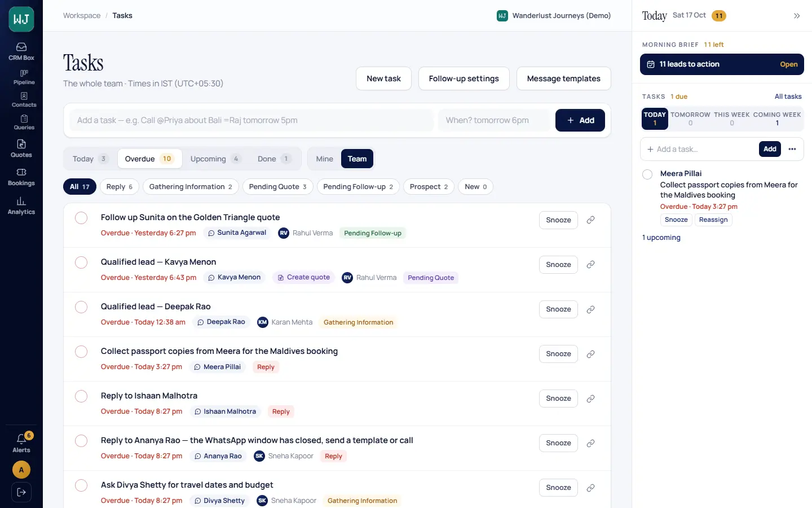Open Message templates
Screen dimensions: 812x508
tap(564, 78)
